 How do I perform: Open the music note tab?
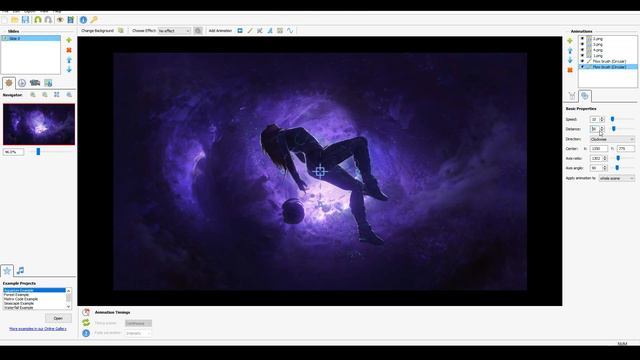tap(20, 270)
